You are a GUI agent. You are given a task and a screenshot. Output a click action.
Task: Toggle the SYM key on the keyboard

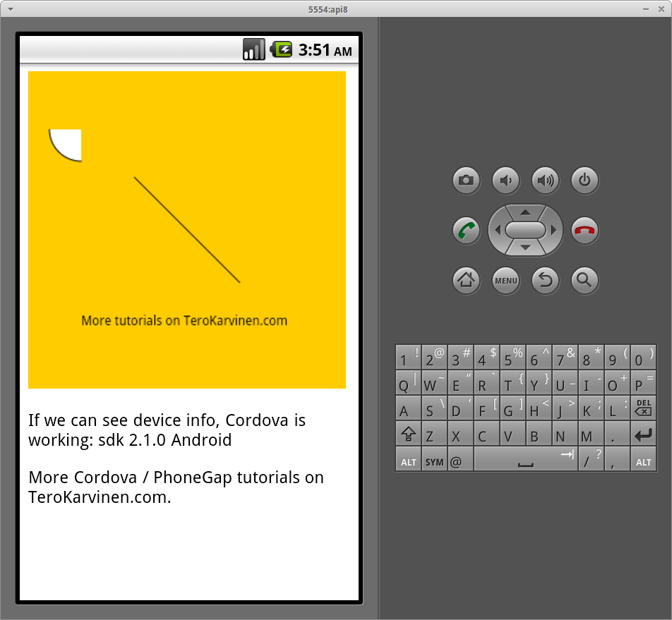434,460
